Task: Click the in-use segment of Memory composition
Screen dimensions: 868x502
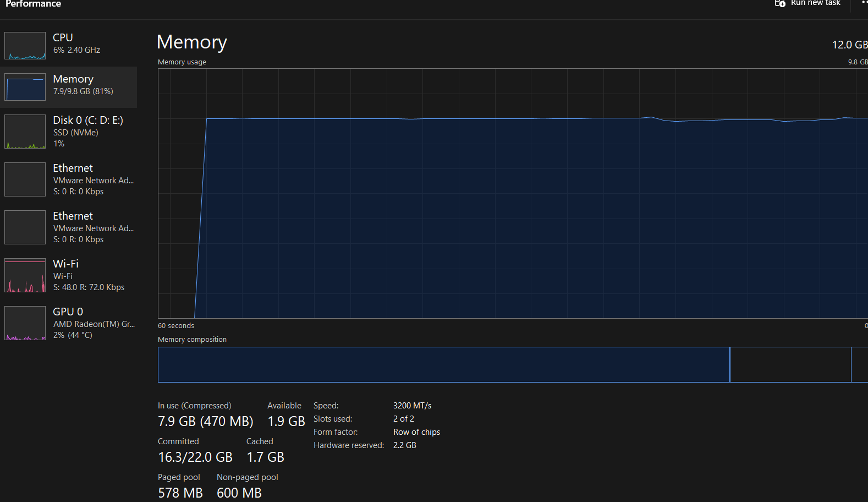Action: pyautogui.click(x=443, y=364)
